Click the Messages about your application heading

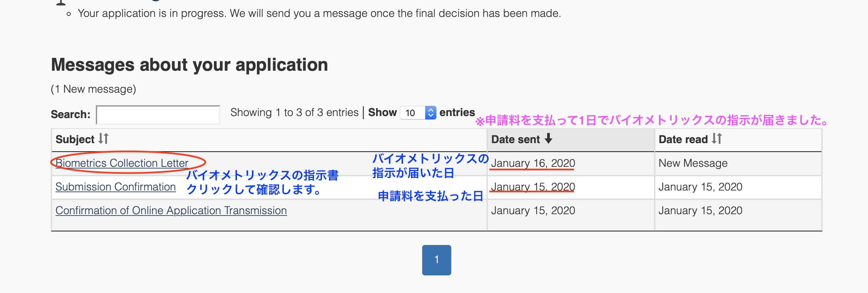pyautogui.click(x=189, y=65)
